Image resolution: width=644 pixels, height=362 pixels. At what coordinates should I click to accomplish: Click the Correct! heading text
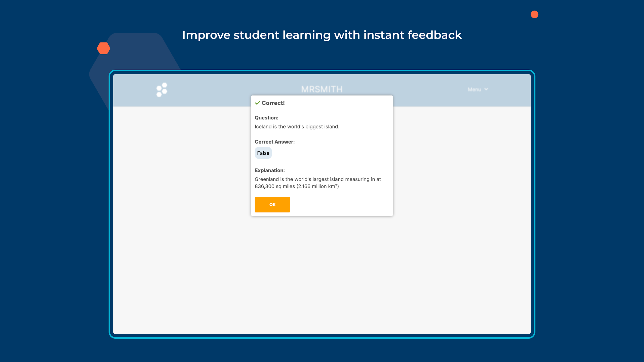273,103
